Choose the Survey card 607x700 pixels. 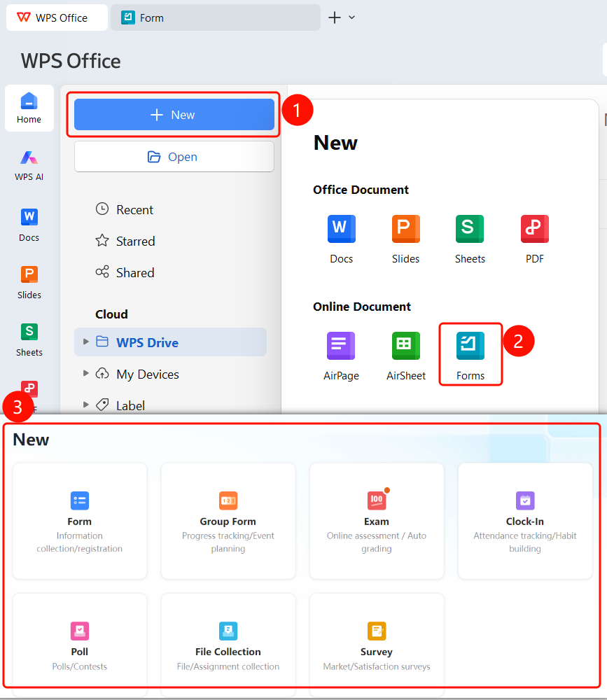click(377, 645)
